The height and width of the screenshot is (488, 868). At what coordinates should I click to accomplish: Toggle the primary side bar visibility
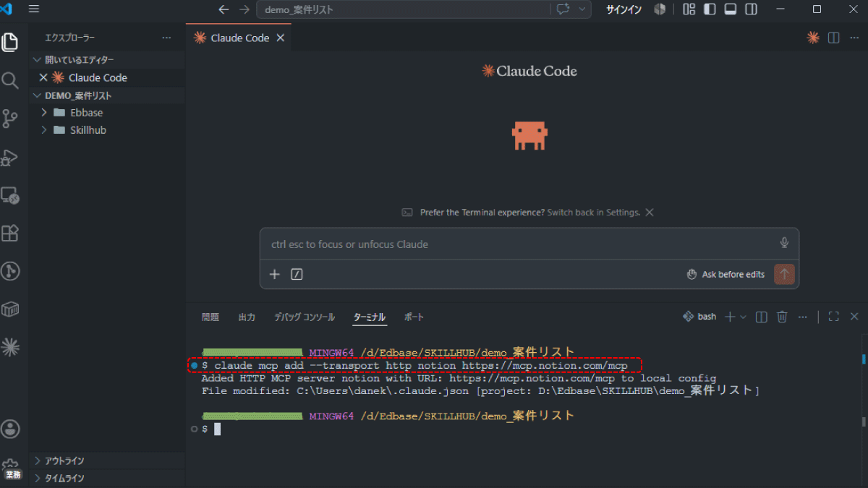(x=710, y=9)
